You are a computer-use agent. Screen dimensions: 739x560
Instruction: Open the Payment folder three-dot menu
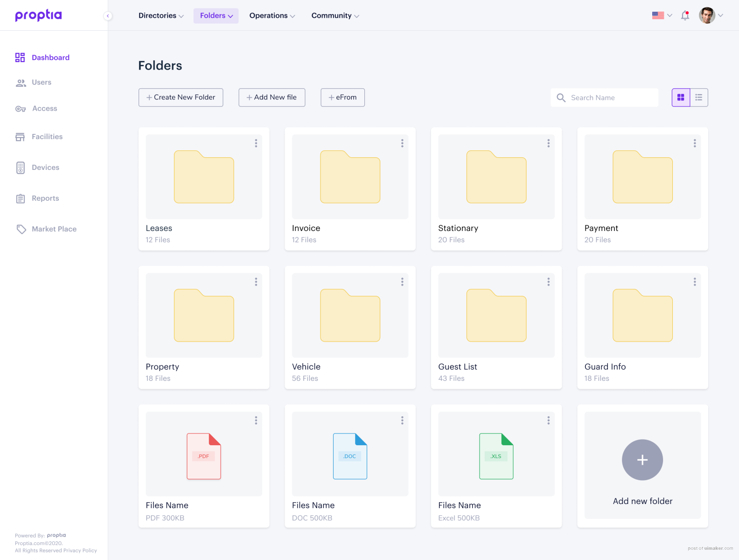[695, 143]
